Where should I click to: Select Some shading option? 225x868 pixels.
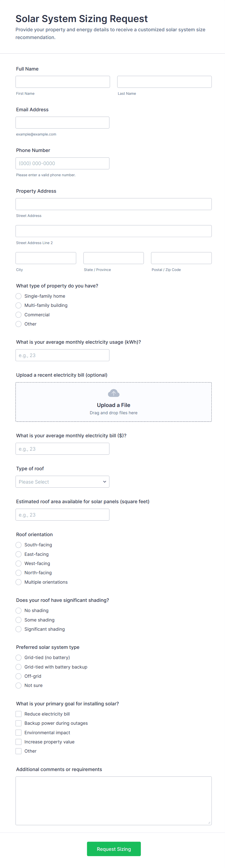tap(18, 620)
